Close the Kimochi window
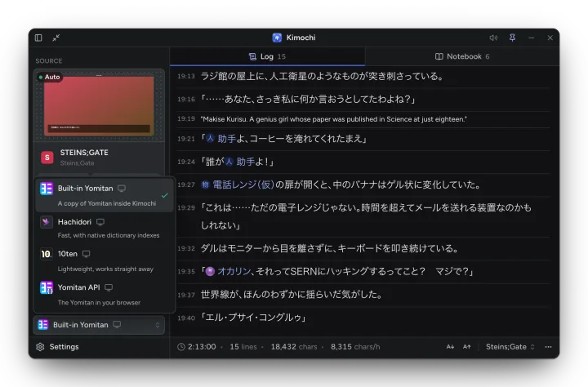Screen dimensions: 588x387 click(550, 38)
